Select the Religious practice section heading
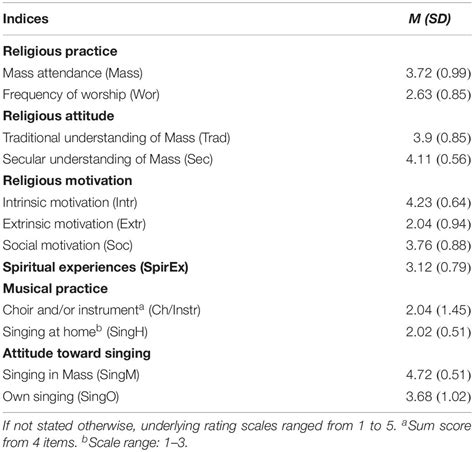Screen dimensions: 474x452 [x=60, y=51]
